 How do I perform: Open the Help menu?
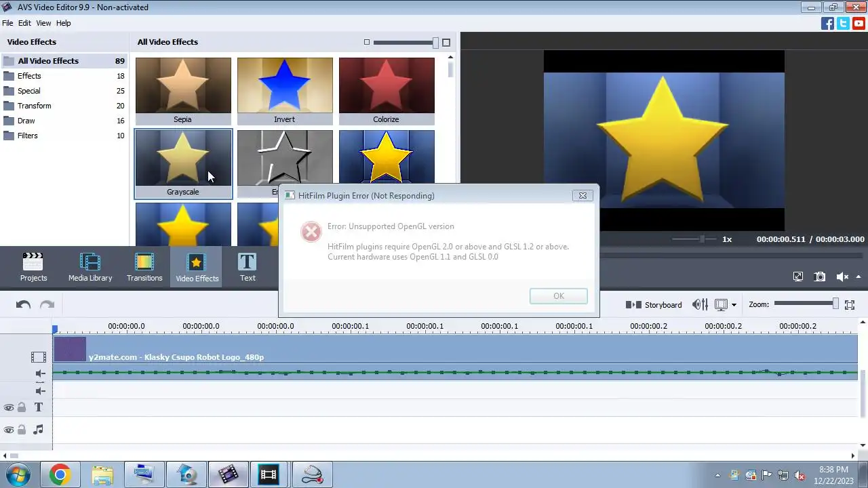tap(63, 23)
